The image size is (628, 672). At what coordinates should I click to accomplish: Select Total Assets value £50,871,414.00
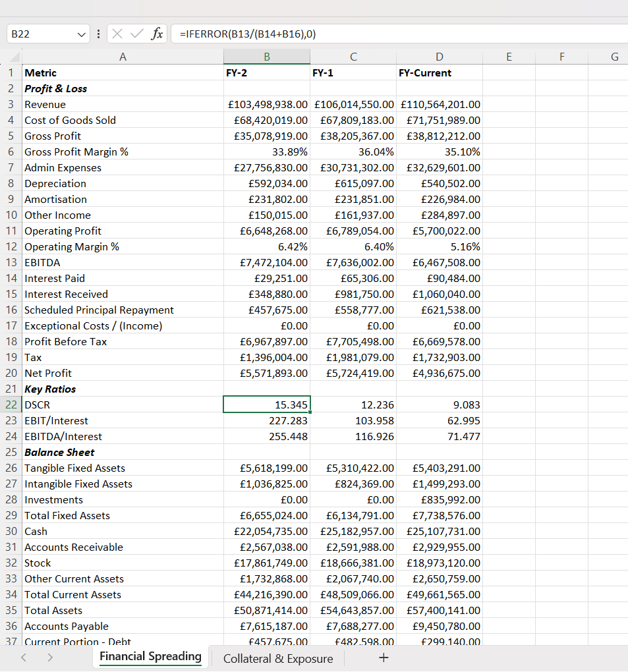coord(267,610)
